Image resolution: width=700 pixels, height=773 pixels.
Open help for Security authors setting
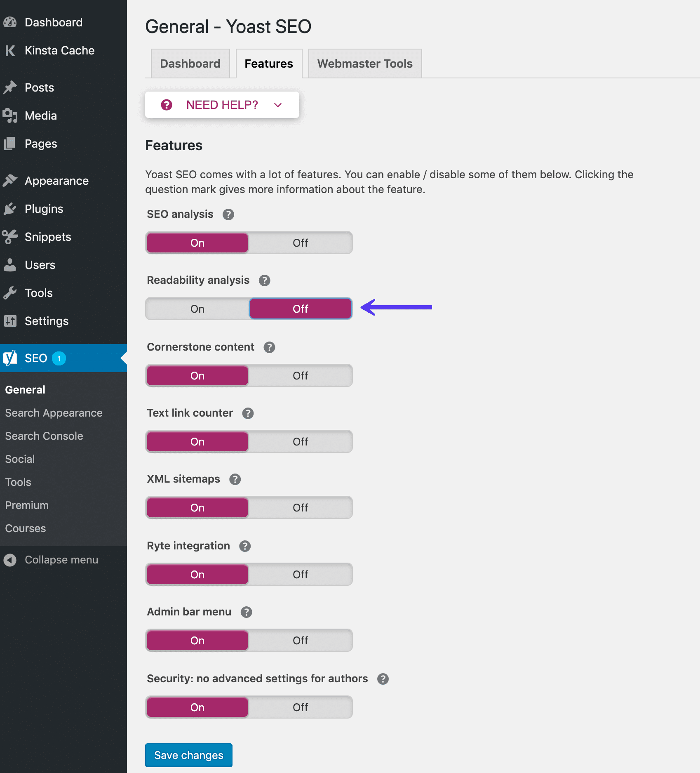383,679
